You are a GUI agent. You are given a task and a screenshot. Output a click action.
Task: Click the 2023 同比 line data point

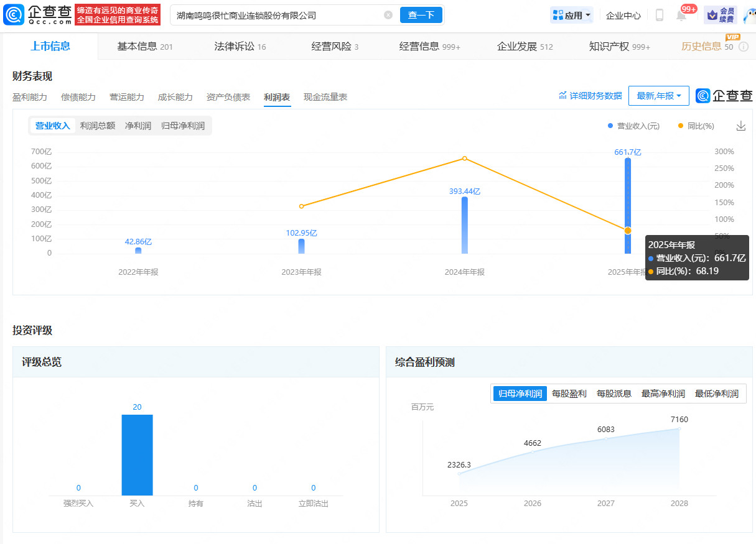coord(302,206)
